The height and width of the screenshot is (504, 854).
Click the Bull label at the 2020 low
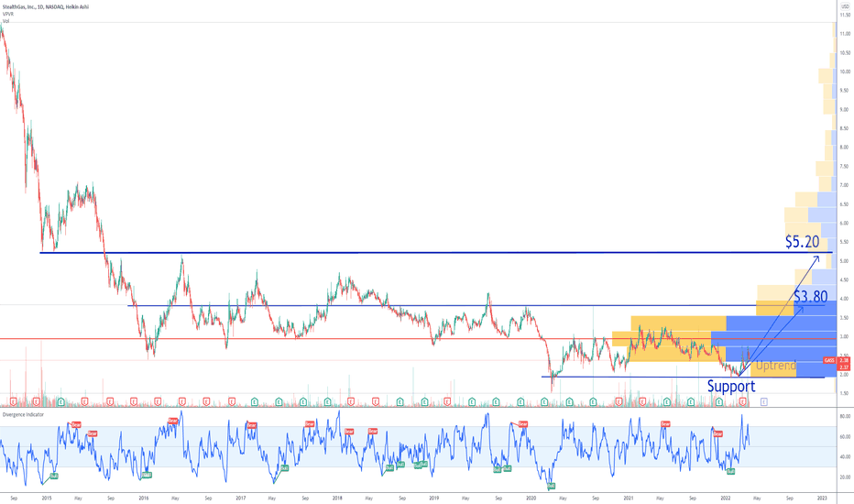tap(552, 485)
